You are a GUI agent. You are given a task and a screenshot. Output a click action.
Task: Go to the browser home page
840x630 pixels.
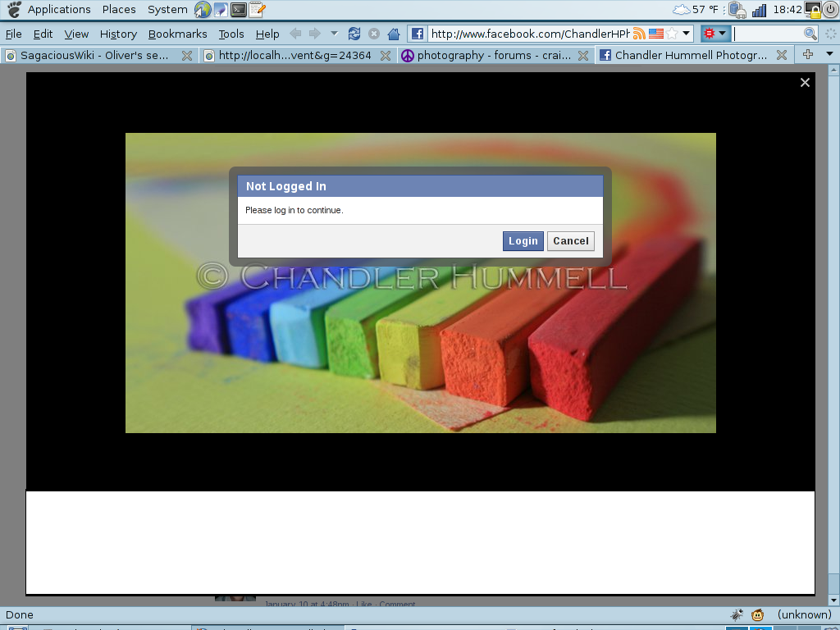(x=394, y=34)
